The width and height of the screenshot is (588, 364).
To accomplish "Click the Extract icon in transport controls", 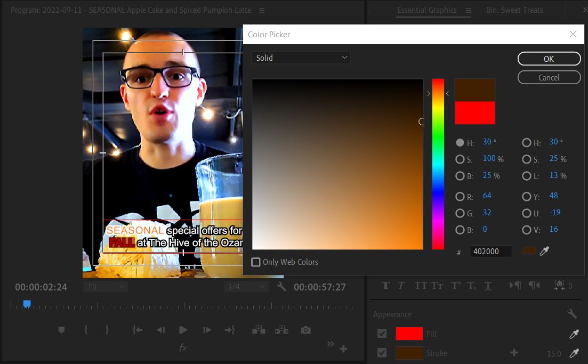I will click(281, 330).
